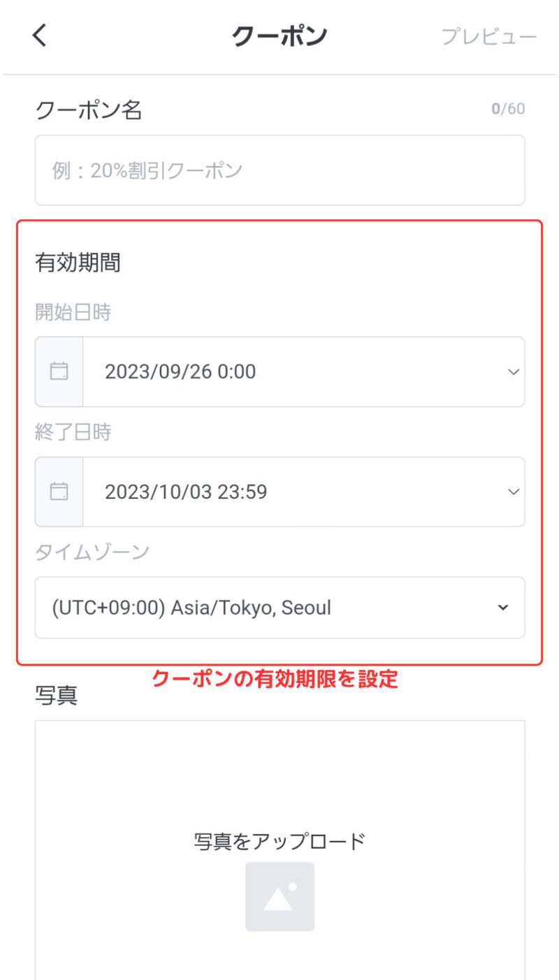Focus the クーポン名 text input field
The image size is (559, 980).
tap(279, 170)
